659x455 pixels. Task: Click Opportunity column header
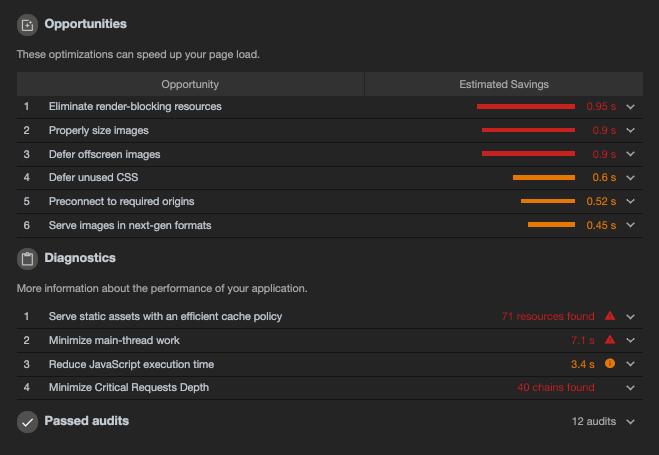190,84
